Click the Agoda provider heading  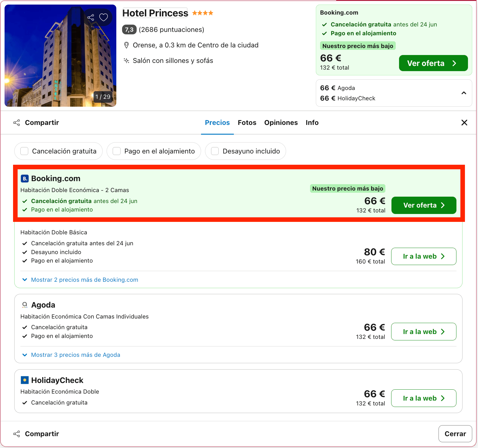(43, 305)
